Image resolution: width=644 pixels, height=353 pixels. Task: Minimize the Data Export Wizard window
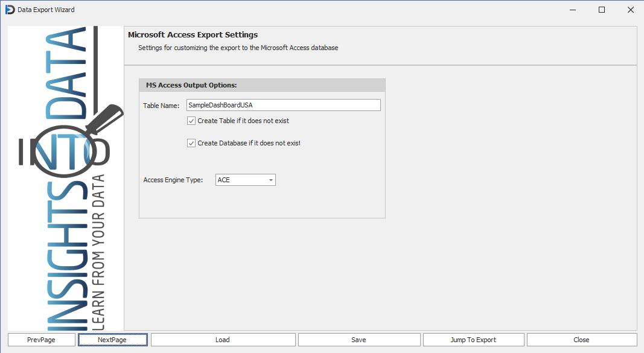[573, 10]
